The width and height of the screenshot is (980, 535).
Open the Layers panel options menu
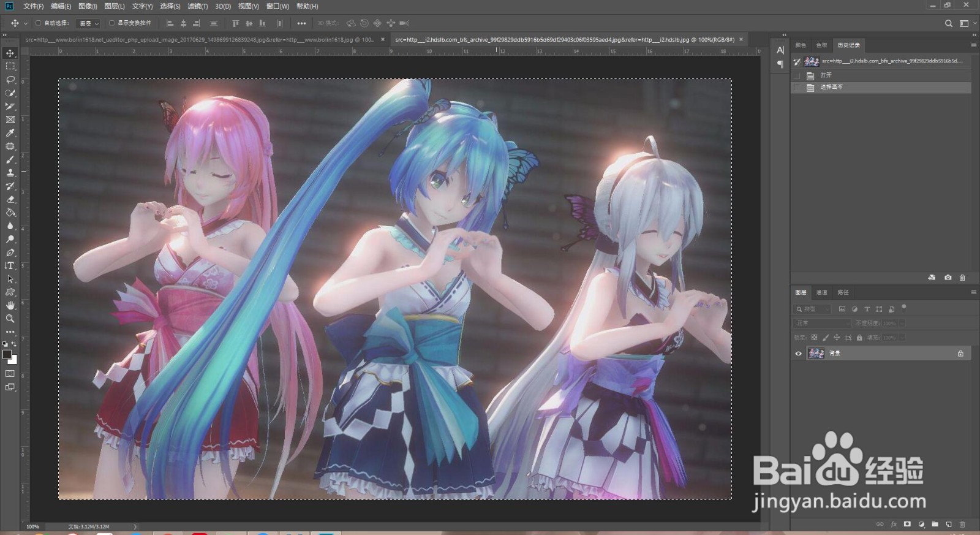pos(973,292)
